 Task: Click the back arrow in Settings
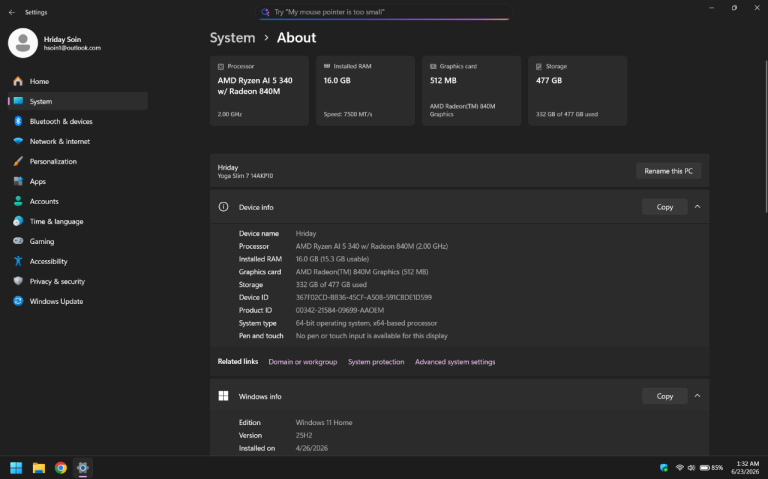[x=12, y=12]
